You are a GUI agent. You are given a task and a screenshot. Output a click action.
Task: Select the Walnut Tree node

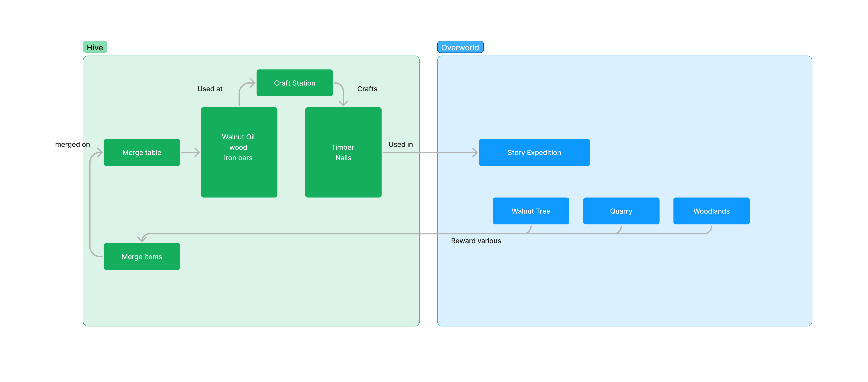tap(531, 211)
